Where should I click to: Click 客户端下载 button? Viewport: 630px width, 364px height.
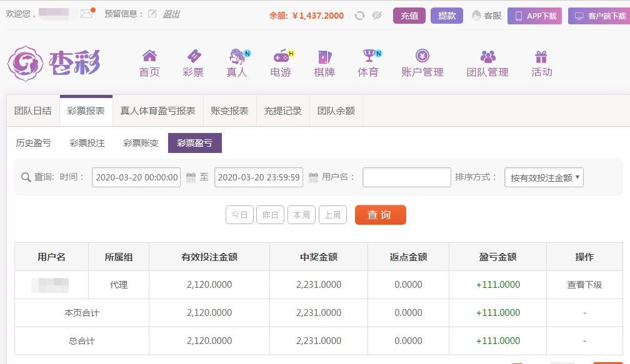(599, 16)
